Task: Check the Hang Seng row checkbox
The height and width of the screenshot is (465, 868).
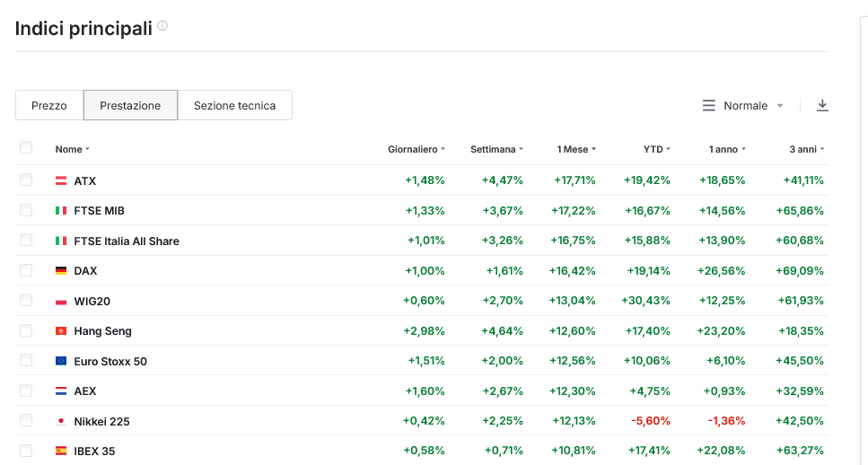Action: pyautogui.click(x=26, y=330)
